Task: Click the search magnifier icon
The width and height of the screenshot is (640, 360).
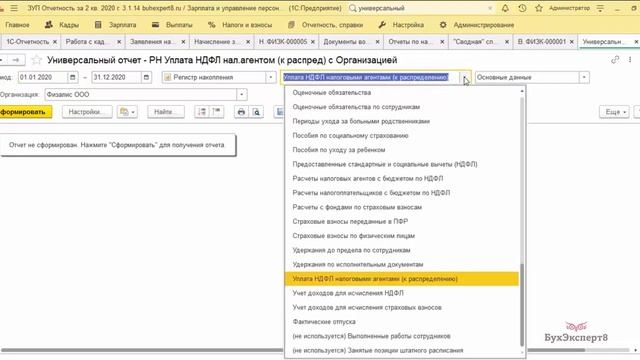Action: (x=353, y=8)
